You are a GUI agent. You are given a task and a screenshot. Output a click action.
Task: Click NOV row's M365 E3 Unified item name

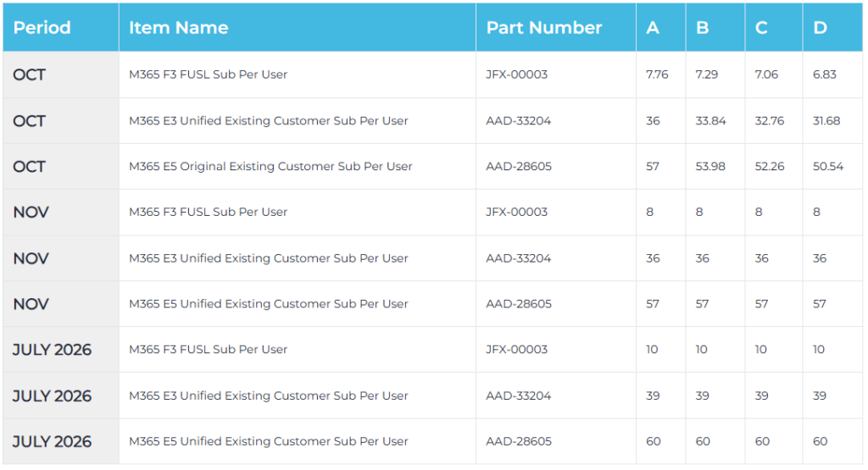click(268, 258)
